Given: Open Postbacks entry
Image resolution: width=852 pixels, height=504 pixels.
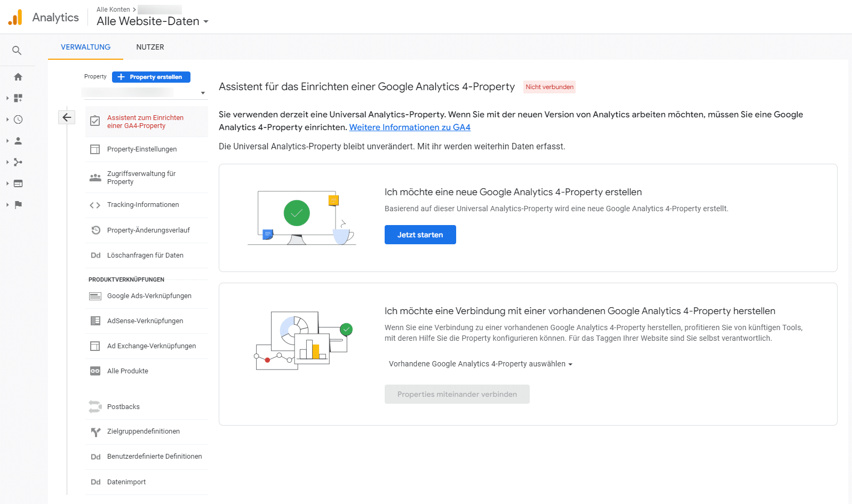Looking at the screenshot, I should pos(147,407).
